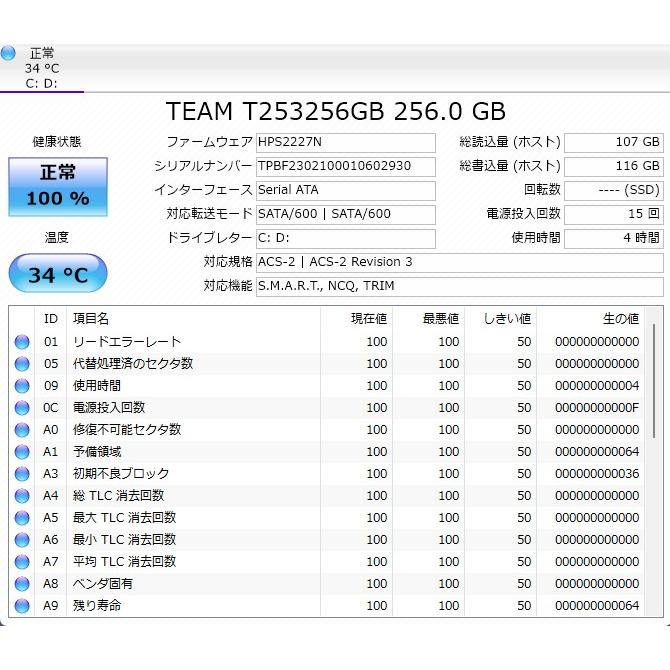
Task: Select the 電源投入回数 attribute name in the table
Action: tap(109, 408)
